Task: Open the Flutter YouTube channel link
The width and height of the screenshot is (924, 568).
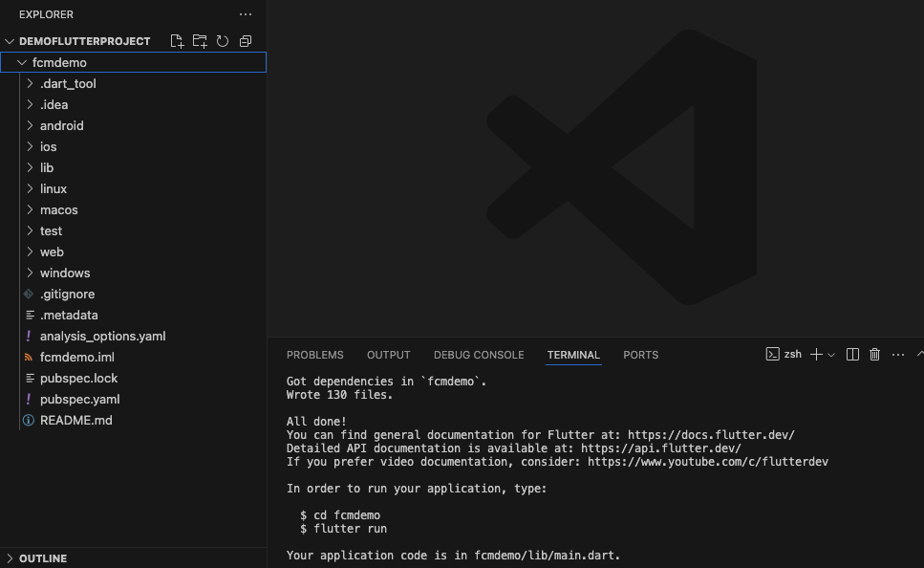Action: pyautogui.click(x=707, y=461)
